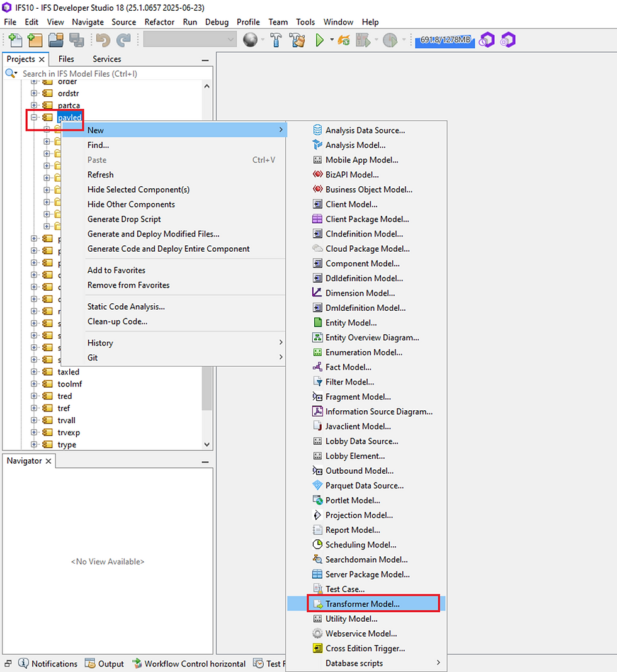Click the New File toolbar icon
Image resolution: width=617 pixels, height=672 pixels.
click(16, 40)
